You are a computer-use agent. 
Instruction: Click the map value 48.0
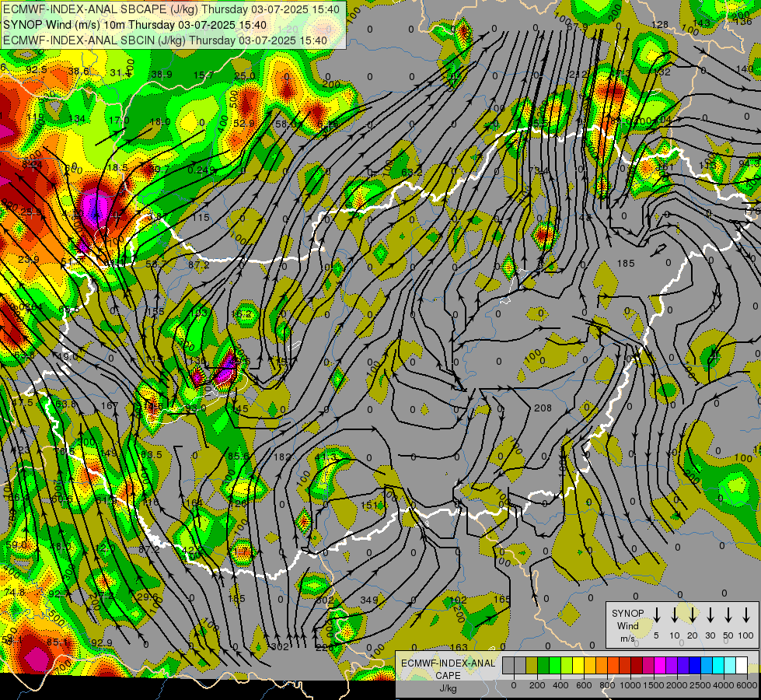coord(60,547)
